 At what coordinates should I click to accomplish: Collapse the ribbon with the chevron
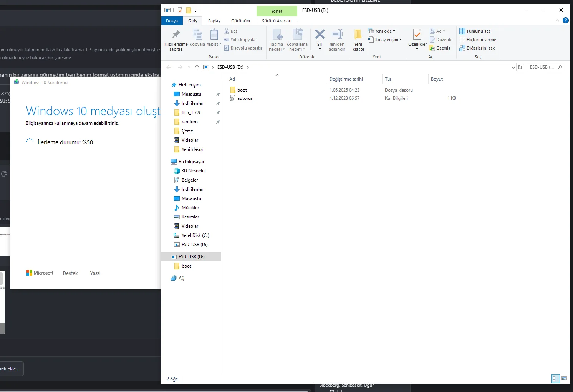557,20
